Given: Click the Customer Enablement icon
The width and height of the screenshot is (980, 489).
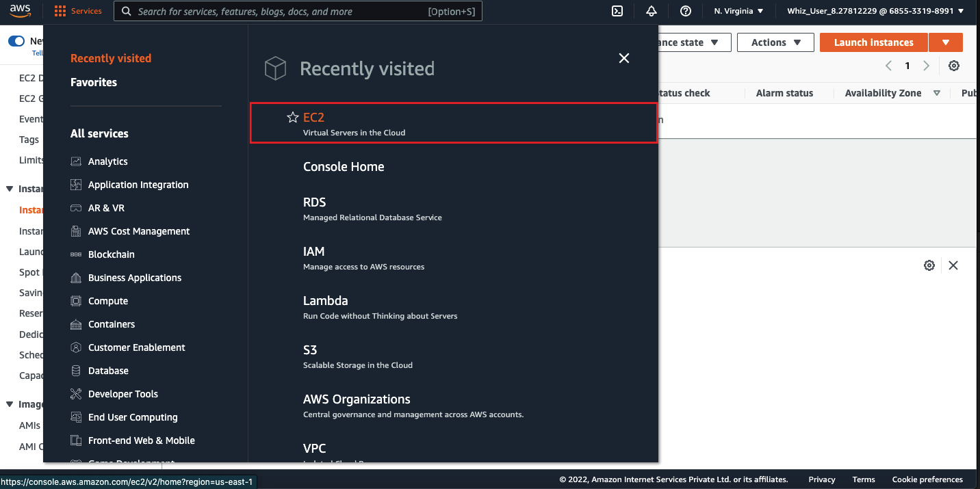Looking at the screenshot, I should [x=76, y=347].
